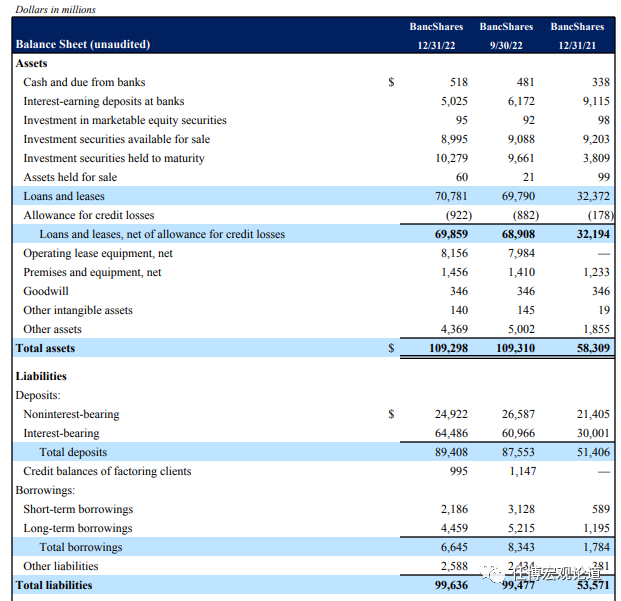Select interest-bearing value 60,966
This screenshot has height=601, width=621.
(518, 433)
